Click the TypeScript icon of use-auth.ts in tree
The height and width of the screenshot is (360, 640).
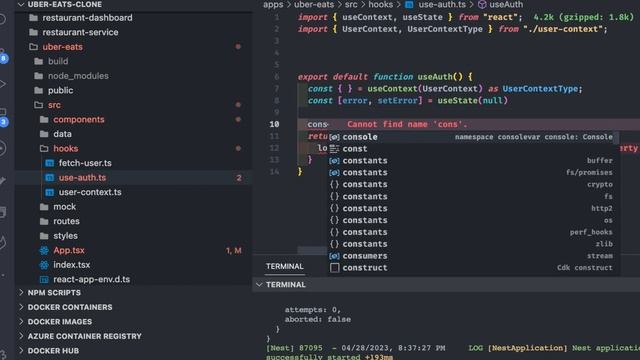pyautogui.click(x=49, y=178)
